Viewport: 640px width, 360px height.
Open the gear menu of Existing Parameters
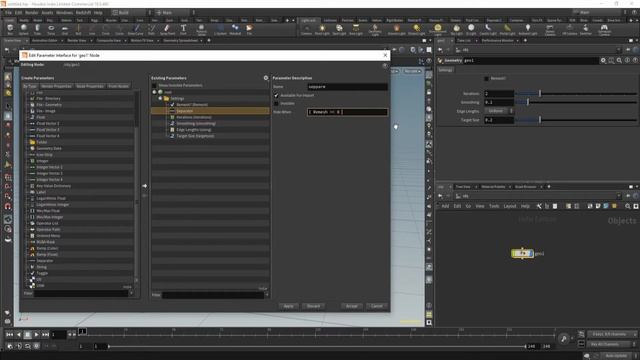coord(266,78)
